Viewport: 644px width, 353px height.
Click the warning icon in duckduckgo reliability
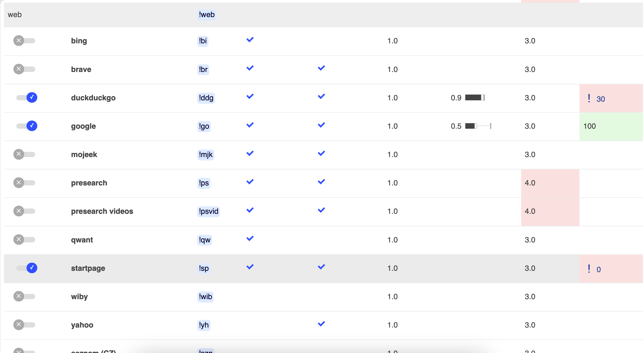click(589, 98)
